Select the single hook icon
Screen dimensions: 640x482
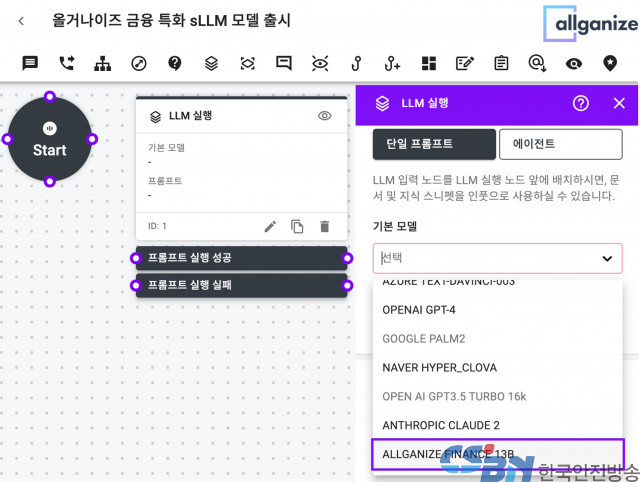[x=356, y=63]
